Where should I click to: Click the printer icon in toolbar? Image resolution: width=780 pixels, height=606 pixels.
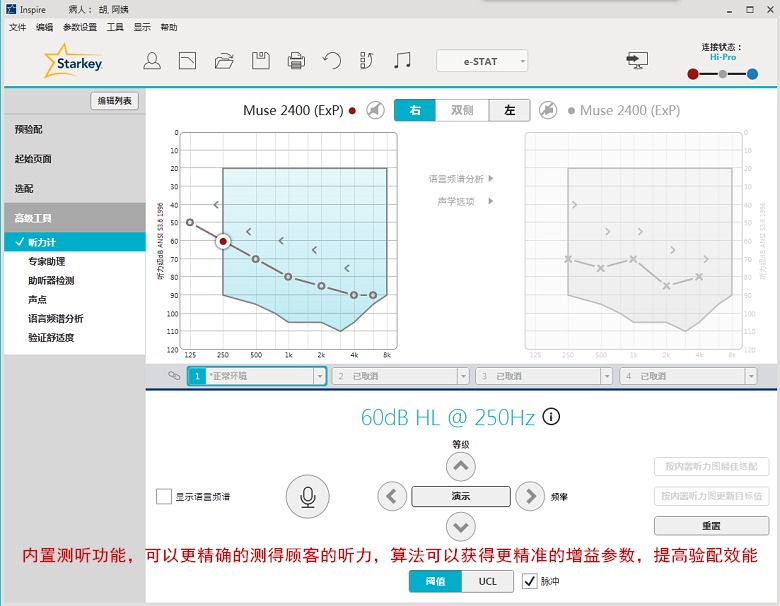tap(296, 61)
